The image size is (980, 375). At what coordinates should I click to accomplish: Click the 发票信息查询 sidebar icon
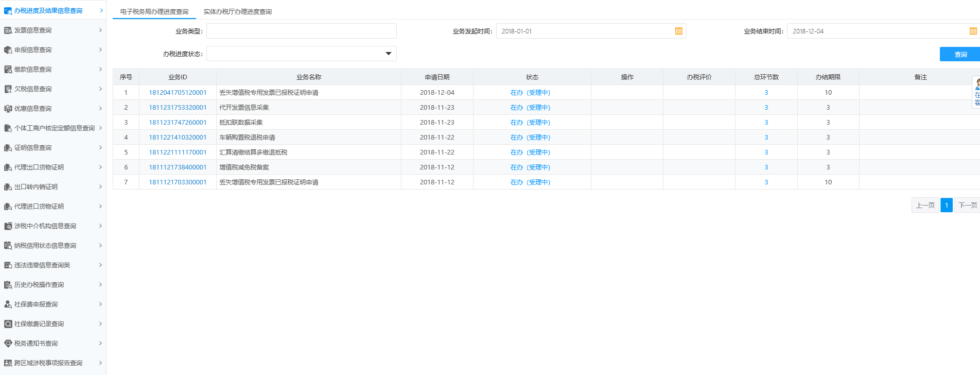[x=8, y=30]
